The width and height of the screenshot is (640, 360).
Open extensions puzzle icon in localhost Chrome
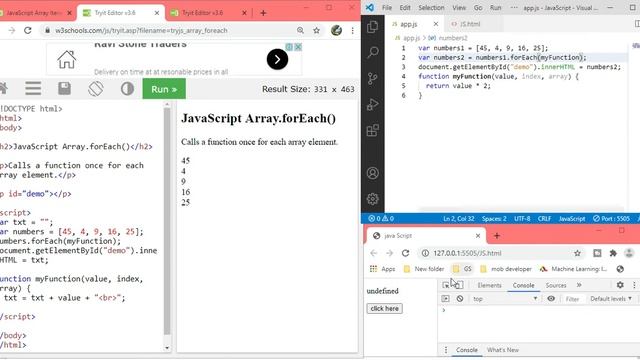pos(613,253)
